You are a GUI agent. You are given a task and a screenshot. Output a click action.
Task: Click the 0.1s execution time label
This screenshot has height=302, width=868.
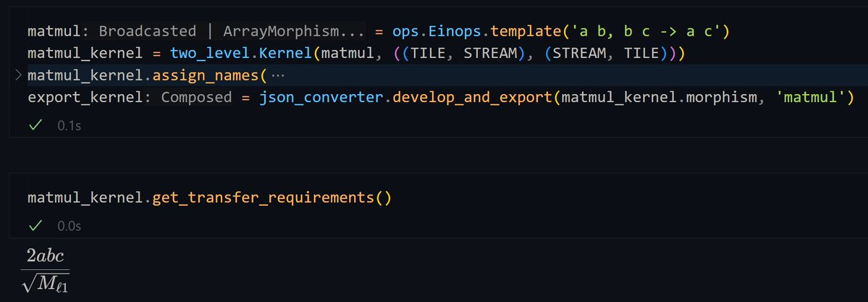tap(69, 126)
